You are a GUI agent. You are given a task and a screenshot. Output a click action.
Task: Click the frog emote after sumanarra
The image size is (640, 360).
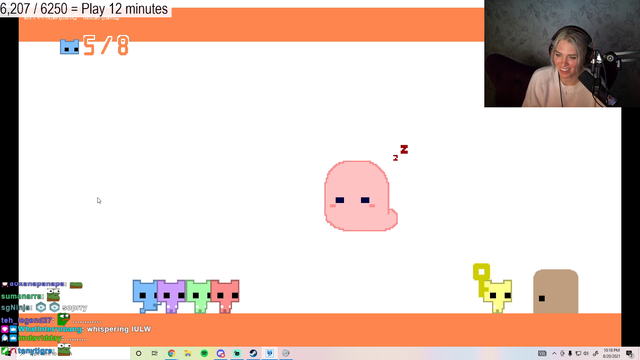click(x=53, y=295)
